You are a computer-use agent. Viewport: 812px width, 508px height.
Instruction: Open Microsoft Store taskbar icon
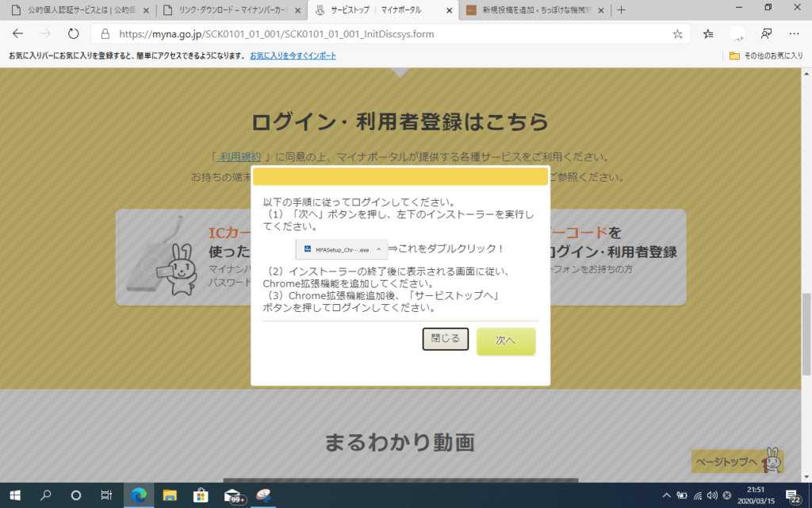click(201, 495)
